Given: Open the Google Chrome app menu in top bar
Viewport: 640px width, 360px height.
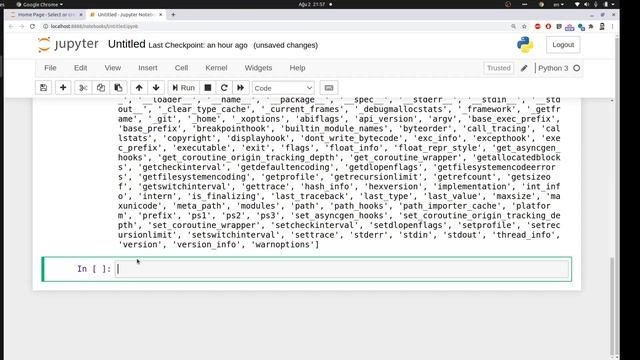Looking at the screenshot, I should point(40,4).
